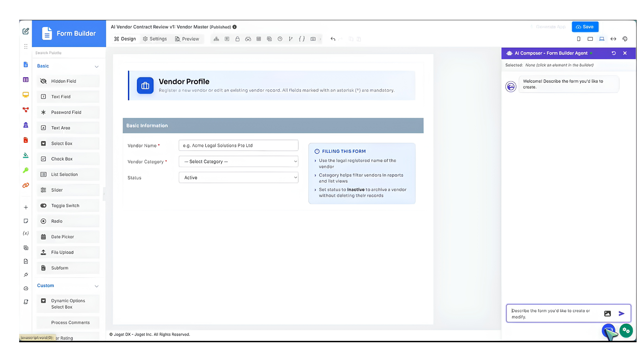Collapse the Basic palette section
This screenshot has width=644, height=362.
(97, 66)
